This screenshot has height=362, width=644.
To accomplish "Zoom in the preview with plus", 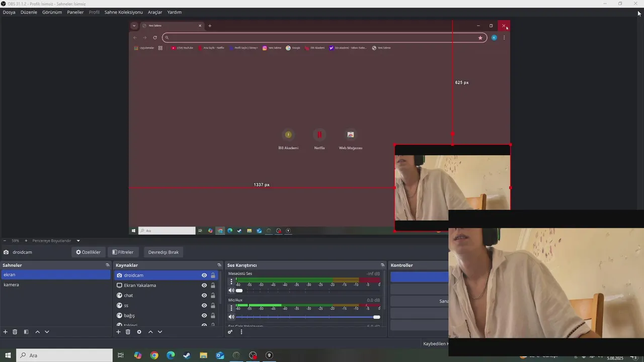I will [26, 241].
